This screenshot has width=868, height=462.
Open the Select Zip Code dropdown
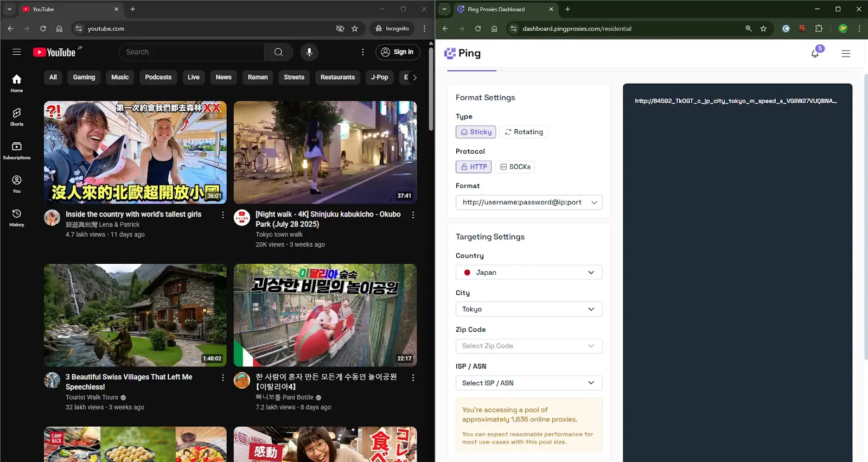529,346
